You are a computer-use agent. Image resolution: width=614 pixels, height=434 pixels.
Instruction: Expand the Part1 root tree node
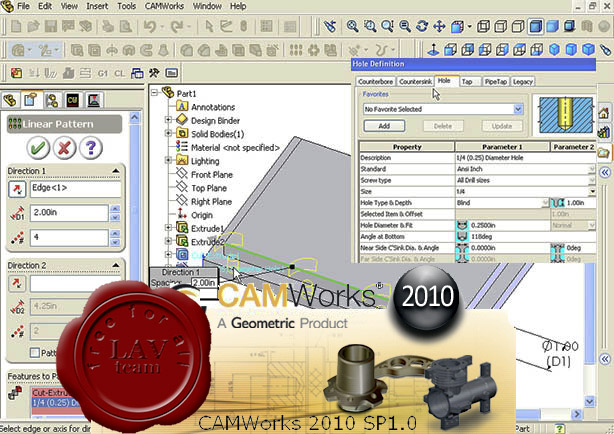pyautogui.click(x=154, y=93)
